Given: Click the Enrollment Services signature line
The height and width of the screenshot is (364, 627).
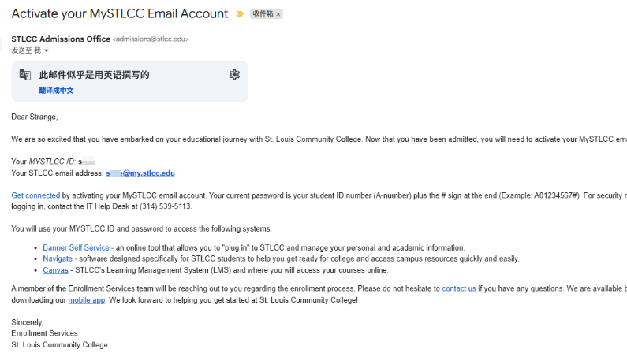Looking at the screenshot, I should point(44,333).
